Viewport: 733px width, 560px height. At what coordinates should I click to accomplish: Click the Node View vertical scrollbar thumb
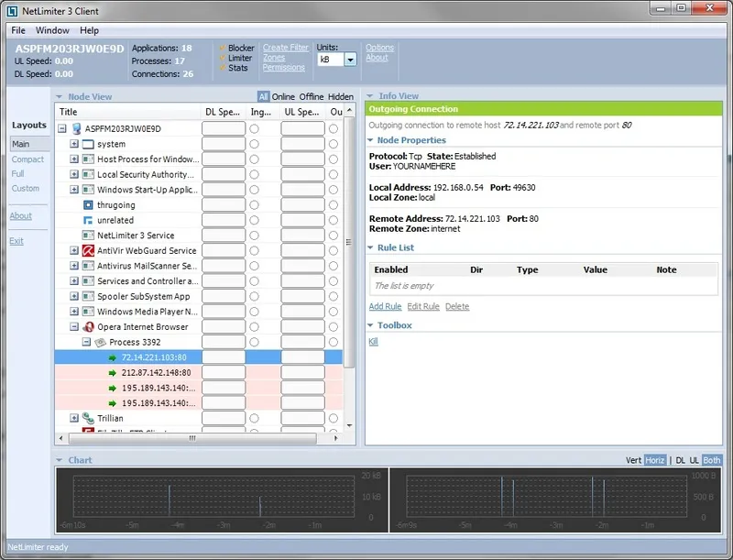349,242
